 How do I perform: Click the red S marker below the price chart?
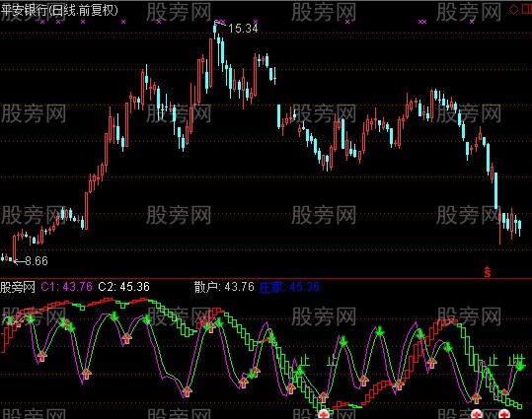click(x=488, y=272)
